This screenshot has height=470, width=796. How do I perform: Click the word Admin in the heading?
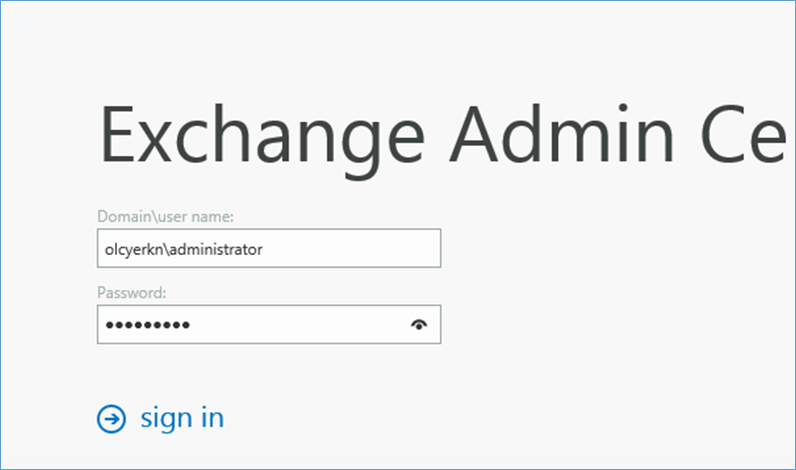coord(562,133)
